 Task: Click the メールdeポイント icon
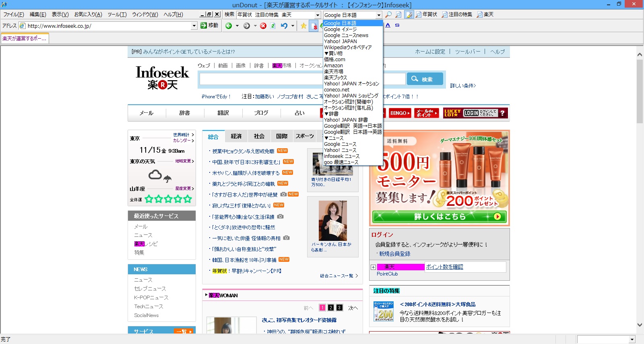pos(427,113)
